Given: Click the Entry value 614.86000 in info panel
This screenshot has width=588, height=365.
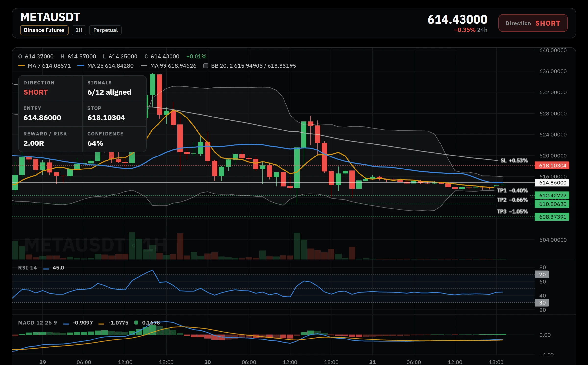Looking at the screenshot, I should pyautogui.click(x=42, y=118).
